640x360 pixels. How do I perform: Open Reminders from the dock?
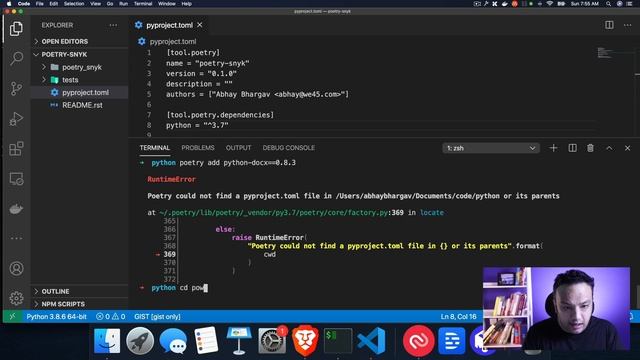click(206, 340)
